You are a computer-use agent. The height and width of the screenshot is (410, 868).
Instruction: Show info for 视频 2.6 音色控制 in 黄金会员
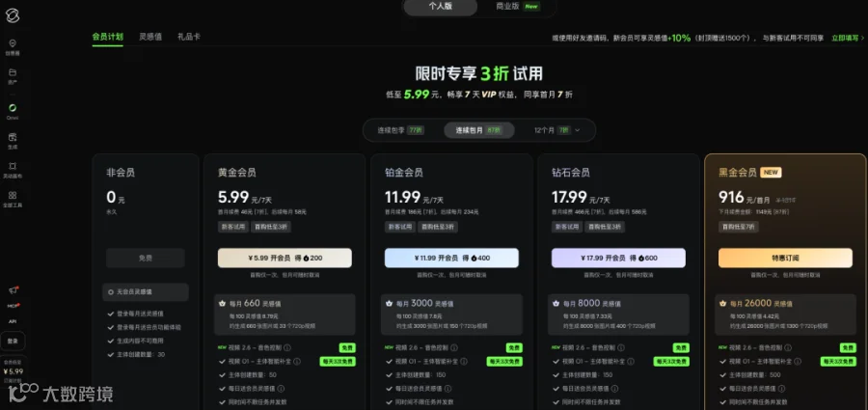pyautogui.click(x=287, y=348)
